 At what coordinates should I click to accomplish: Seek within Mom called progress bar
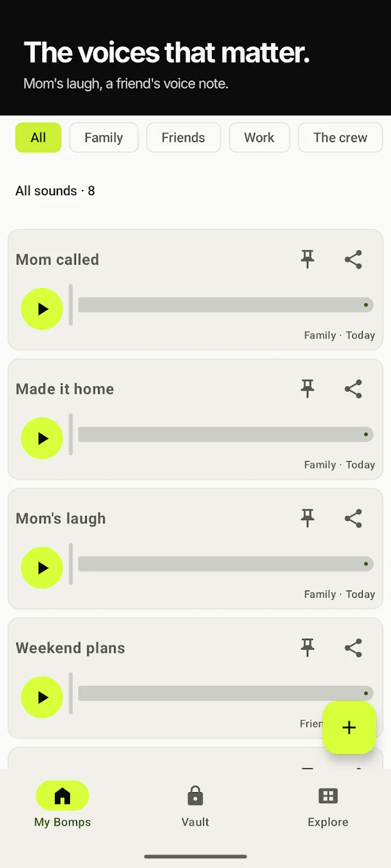pos(226,305)
